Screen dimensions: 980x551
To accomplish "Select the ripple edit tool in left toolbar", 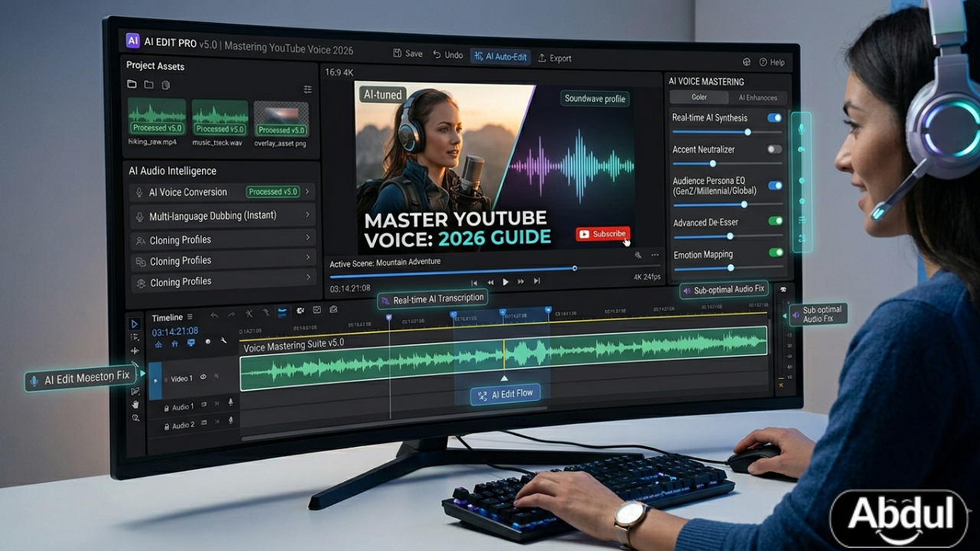I will [135, 350].
